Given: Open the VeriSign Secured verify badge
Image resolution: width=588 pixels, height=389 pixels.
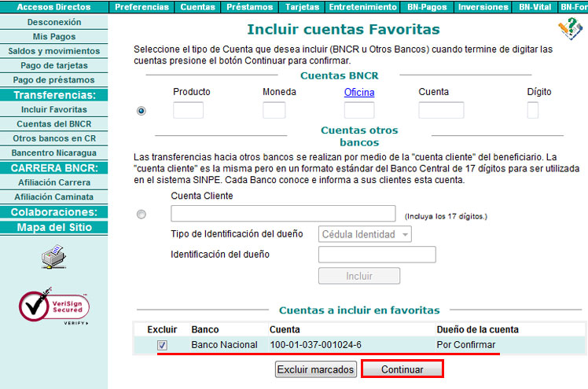Looking at the screenshot, I should click(x=54, y=306).
